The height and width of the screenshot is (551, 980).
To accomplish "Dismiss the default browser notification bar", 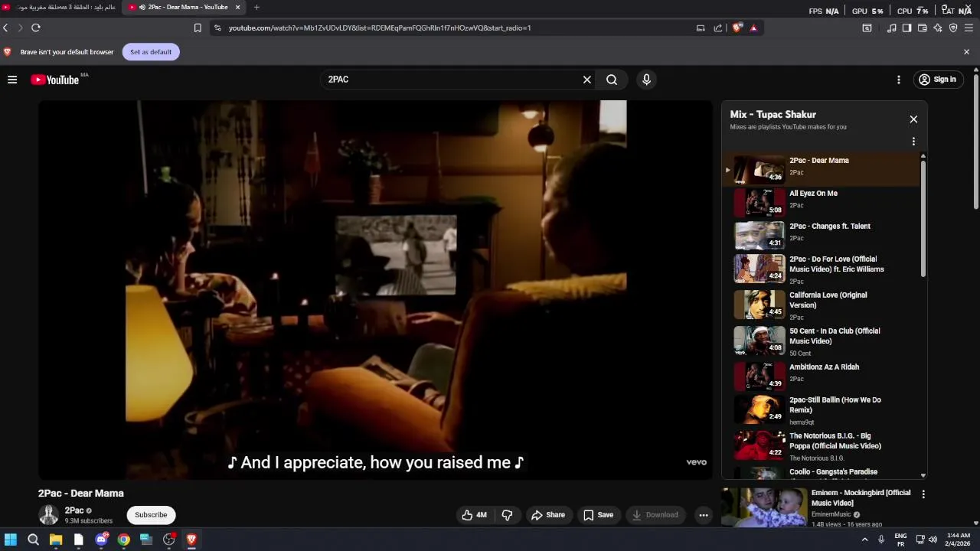I will 966,52.
